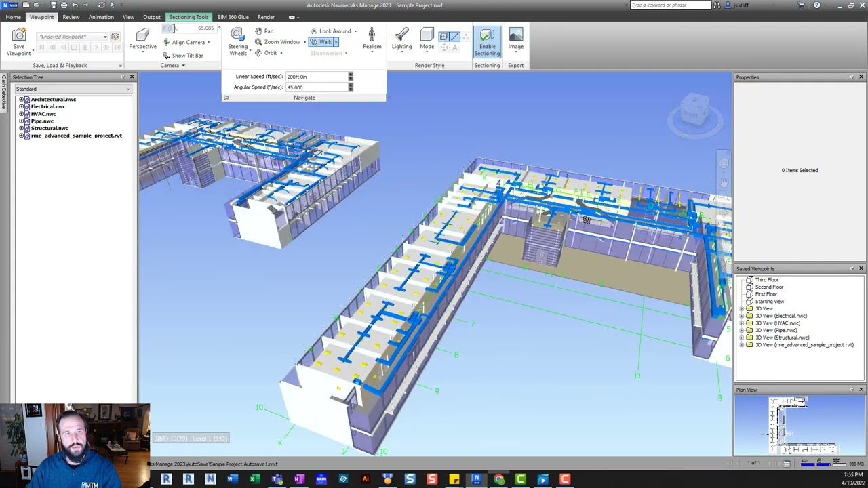
Task: Select the Orbit tool
Action: (267, 53)
